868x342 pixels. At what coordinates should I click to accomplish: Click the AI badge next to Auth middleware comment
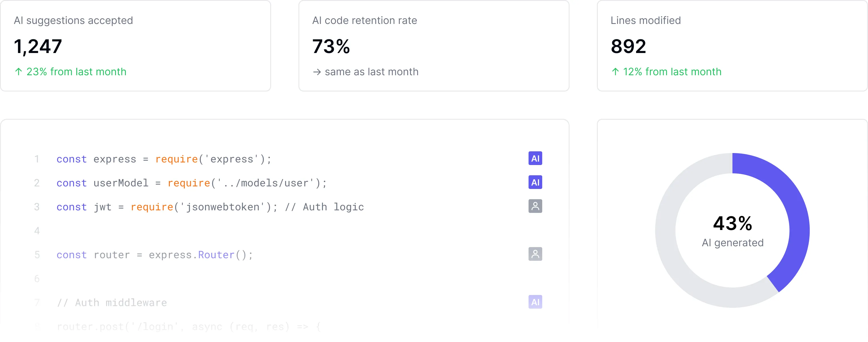click(535, 302)
